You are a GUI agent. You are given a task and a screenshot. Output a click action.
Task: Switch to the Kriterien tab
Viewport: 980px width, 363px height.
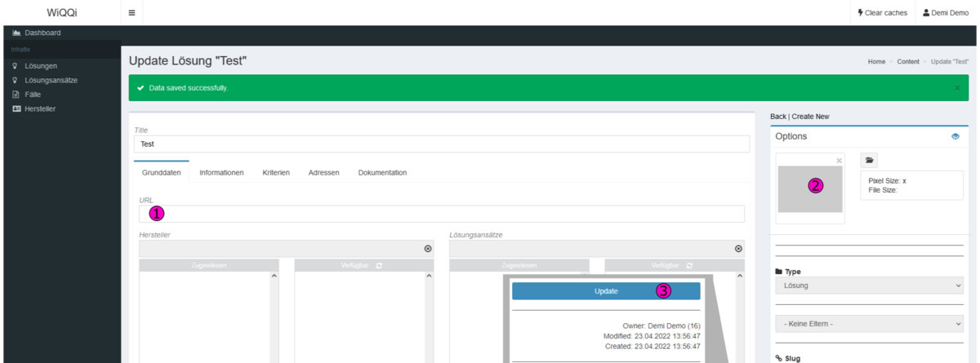(x=276, y=173)
